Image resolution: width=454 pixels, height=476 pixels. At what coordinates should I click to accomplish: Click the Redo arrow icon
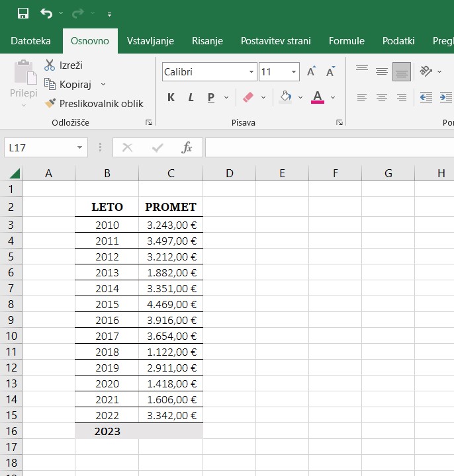78,13
